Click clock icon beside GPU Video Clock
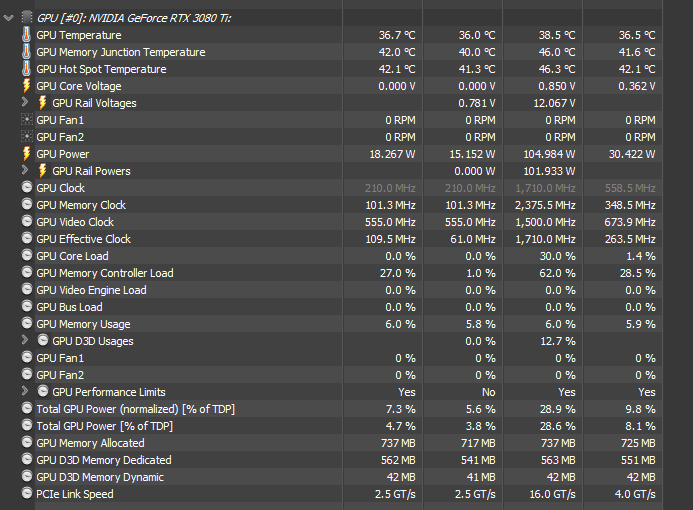The height and width of the screenshot is (510, 693). click(27, 221)
